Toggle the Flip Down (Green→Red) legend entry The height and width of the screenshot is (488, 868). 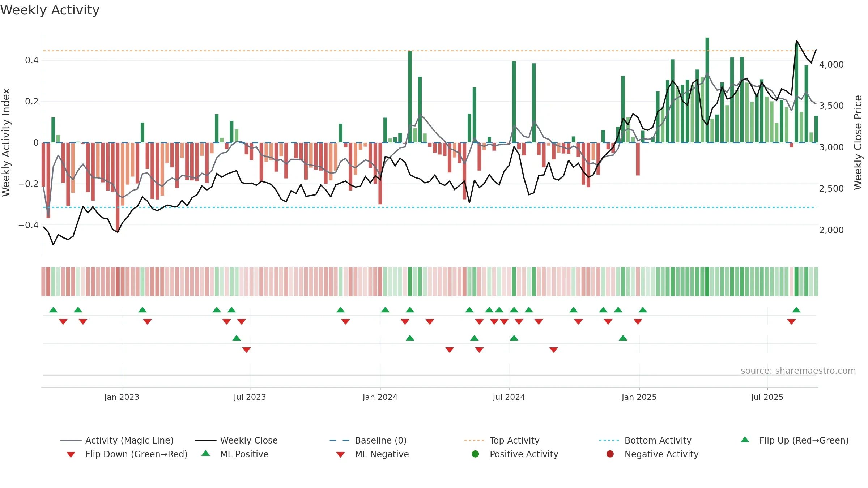(127, 454)
